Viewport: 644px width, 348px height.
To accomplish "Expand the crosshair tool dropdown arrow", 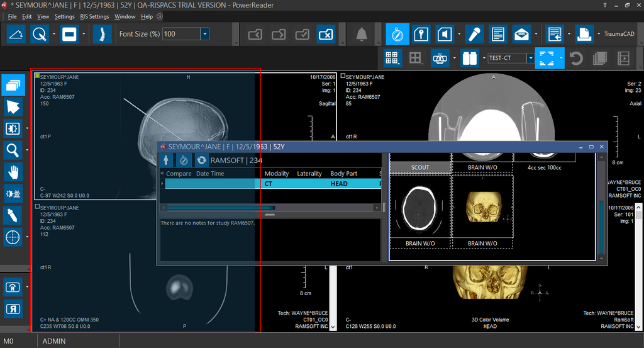I will (28, 237).
